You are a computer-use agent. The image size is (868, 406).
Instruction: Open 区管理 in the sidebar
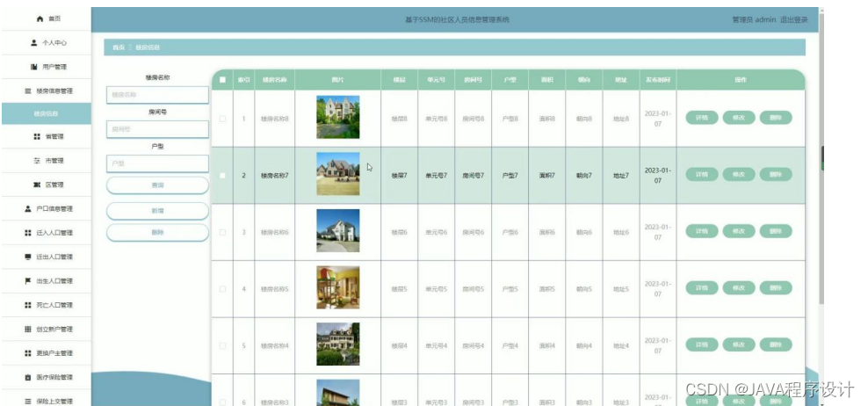click(x=47, y=185)
